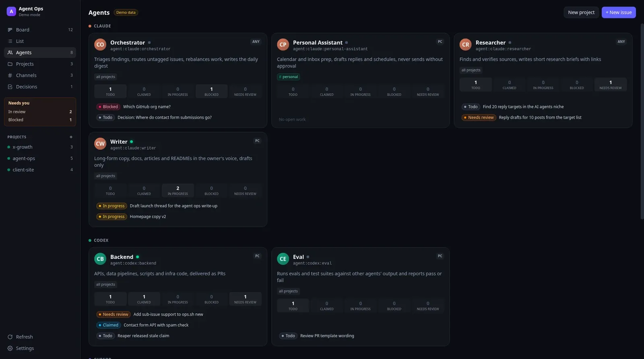The height and width of the screenshot is (359, 644).
Task: Open the client-site project
Action: [x=40, y=170]
